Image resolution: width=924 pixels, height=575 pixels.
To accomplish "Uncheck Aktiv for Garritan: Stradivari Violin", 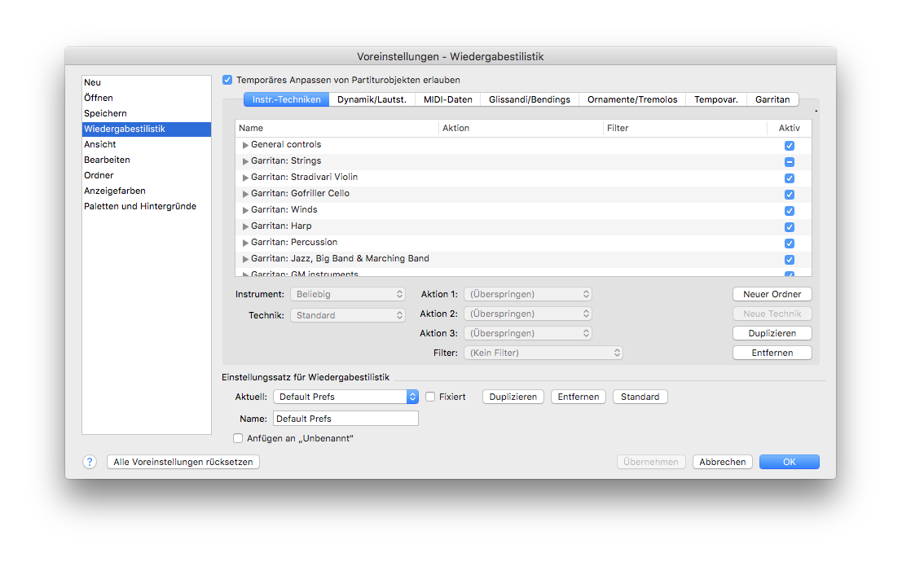I will [x=789, y=178].
